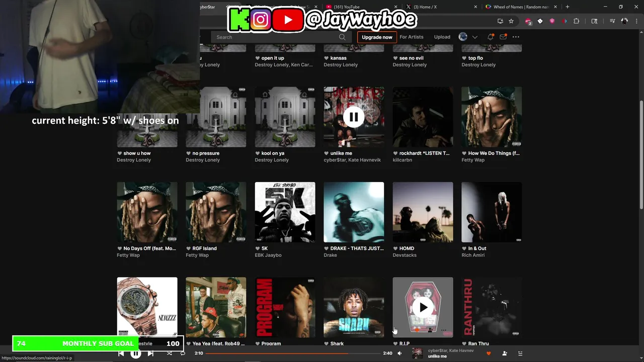Viewport: 644px width, 362px height.
Task: Open the killcarbn artist link
Action: point(403,160)
